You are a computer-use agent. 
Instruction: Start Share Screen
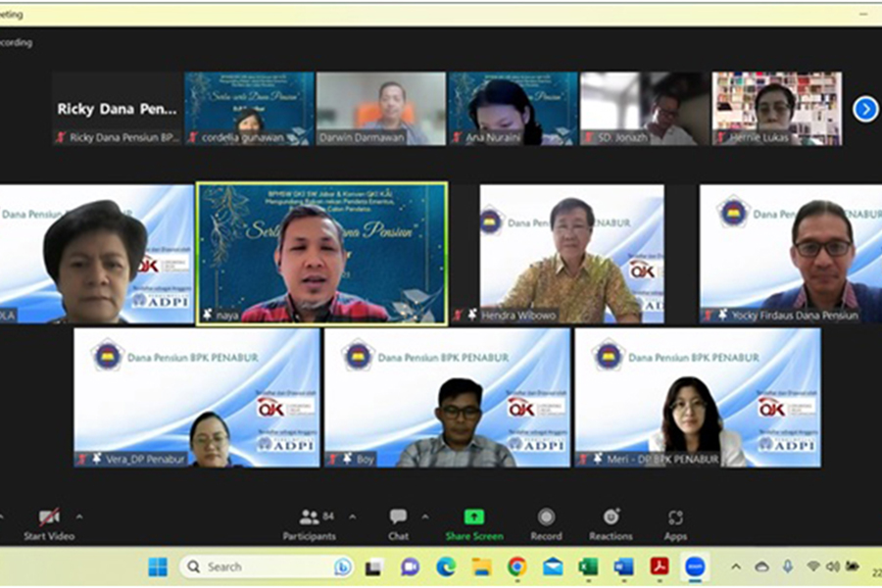pos(474,524)
